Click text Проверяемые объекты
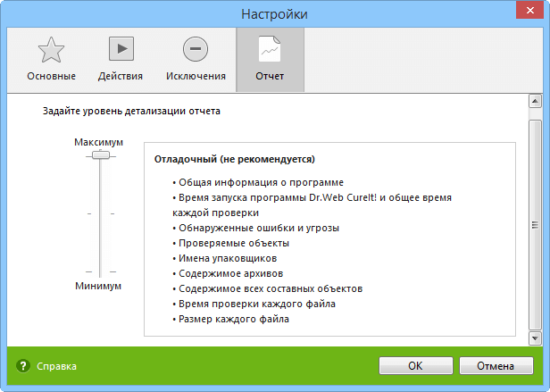The height and width of the screenshot is (392, 550). [234, 243]
